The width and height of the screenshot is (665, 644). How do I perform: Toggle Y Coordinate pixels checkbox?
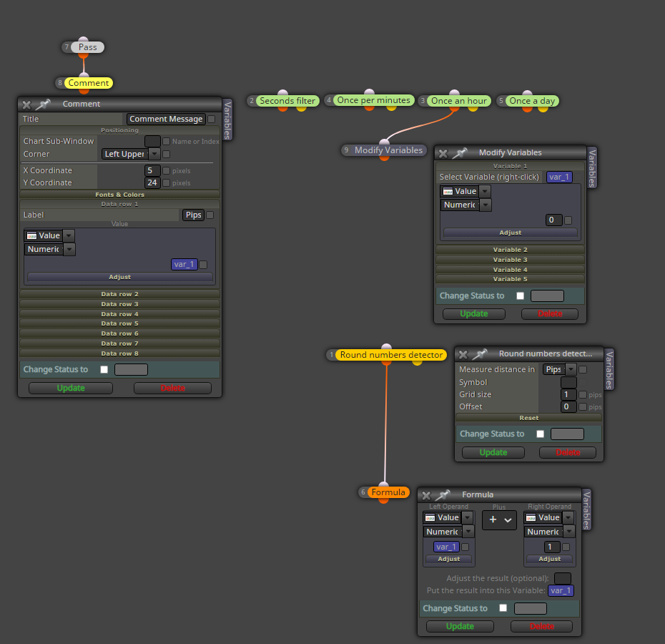coord(166,183)
